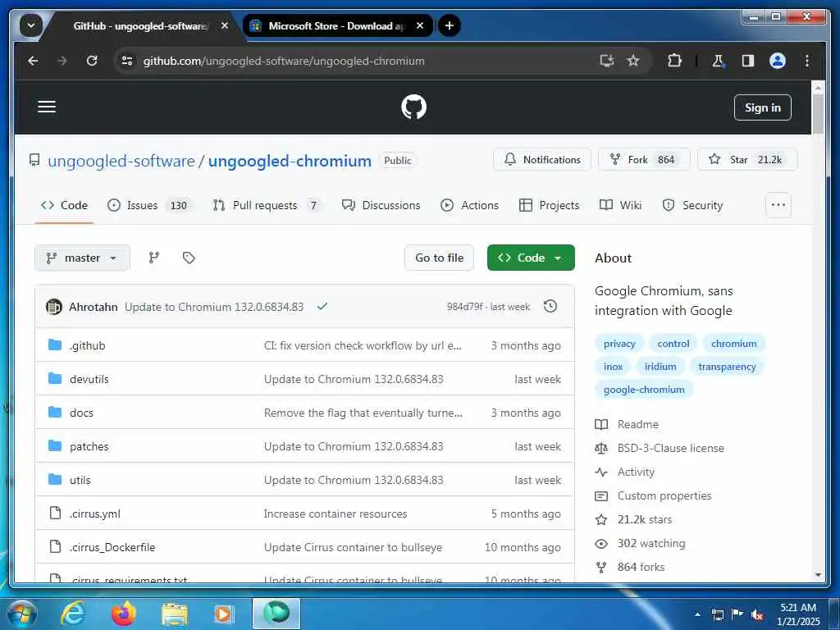840x630 pixels.
Task: Toggle the browser side panel icon
Action: [x=748, y=61]
